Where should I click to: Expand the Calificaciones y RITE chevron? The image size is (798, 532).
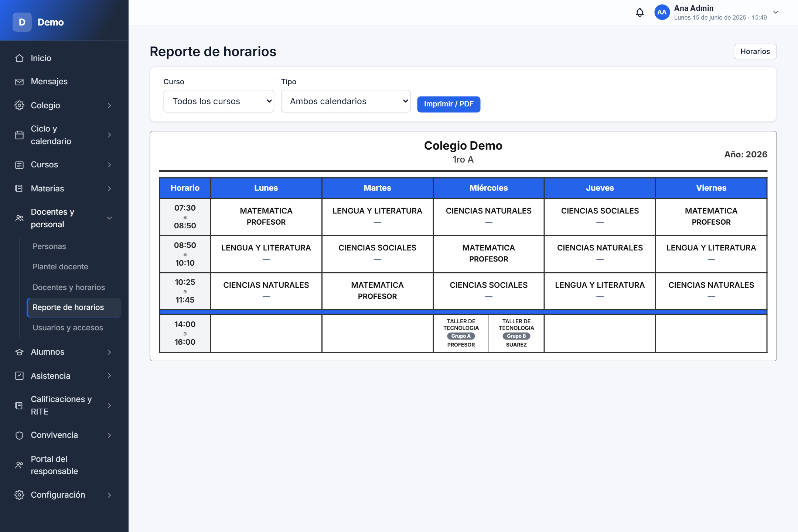109,405
